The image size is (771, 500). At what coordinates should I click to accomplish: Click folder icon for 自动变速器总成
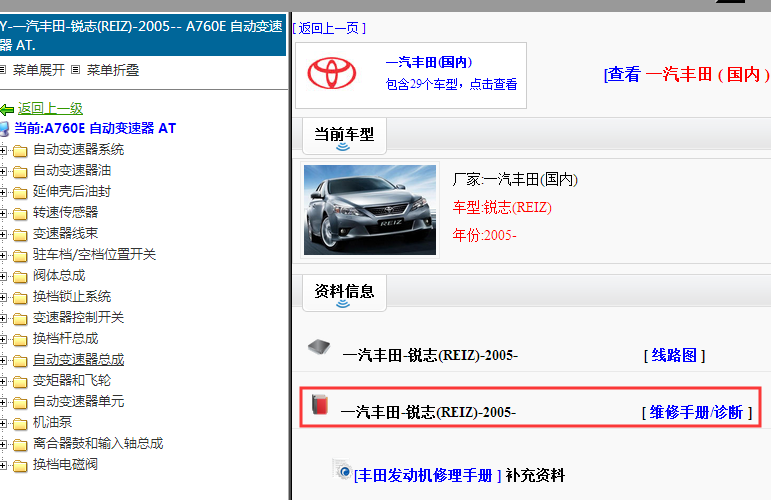click(x=20, y=361)
